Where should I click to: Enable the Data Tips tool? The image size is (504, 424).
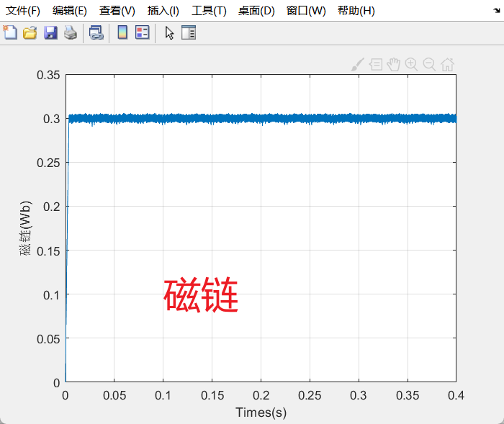coord(376,65)
